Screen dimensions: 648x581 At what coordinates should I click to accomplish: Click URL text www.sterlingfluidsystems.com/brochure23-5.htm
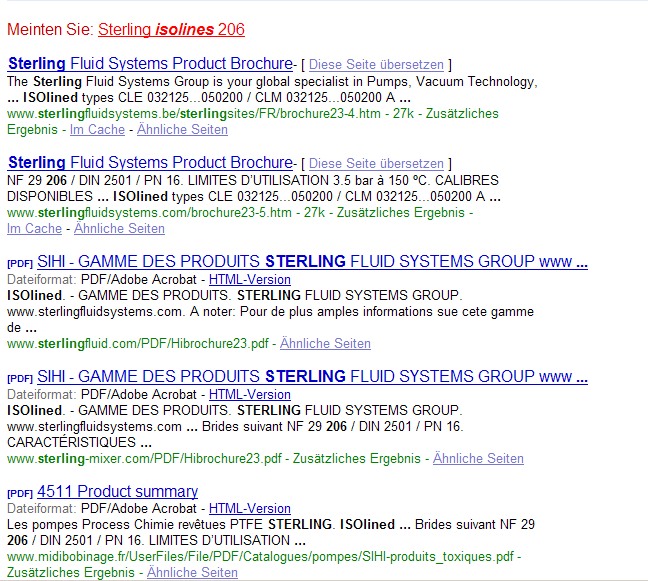click(x=149, y=212)
